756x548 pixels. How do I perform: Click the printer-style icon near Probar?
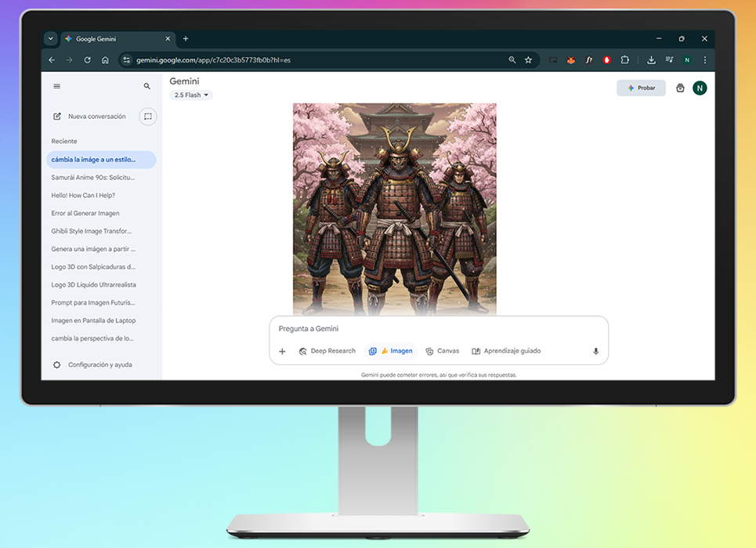(679, 88)
